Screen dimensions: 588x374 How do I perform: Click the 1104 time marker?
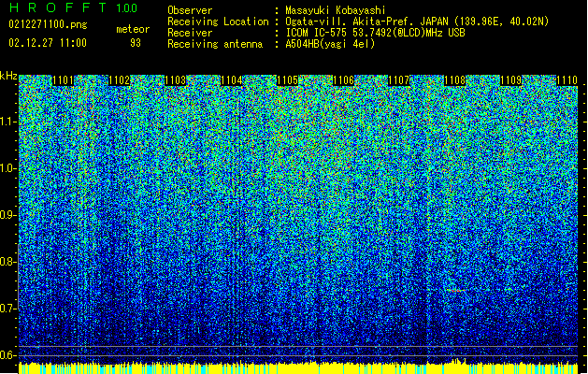pyautogui.click(x=232, y=80)
